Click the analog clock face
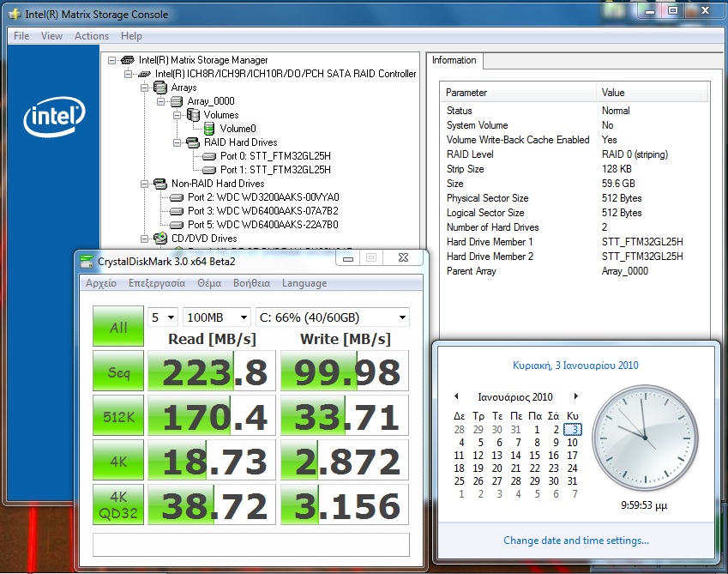This screenshot has width=728, height=574. (645, 438)
